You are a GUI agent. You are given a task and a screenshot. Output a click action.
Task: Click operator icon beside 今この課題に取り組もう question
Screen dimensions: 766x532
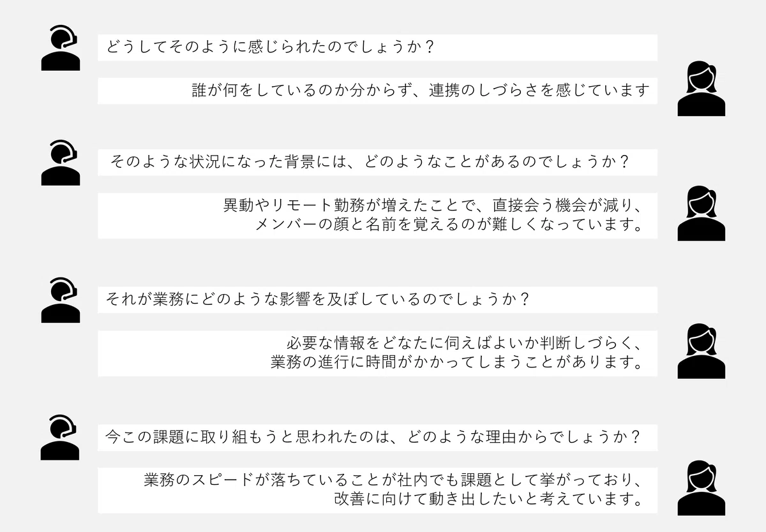pyautogui.click(x=61, y=438)
